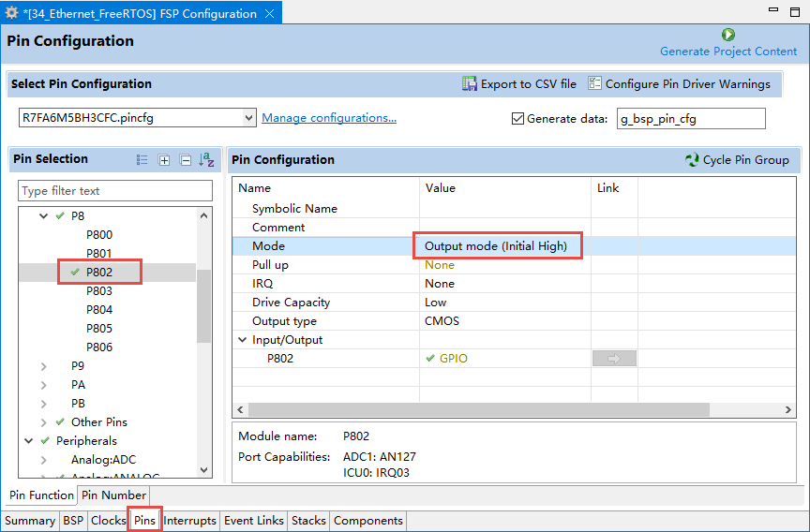The image size is (810, 532).
Task: Click the pin tree scroll-down arrow
Action: point(204,469)
